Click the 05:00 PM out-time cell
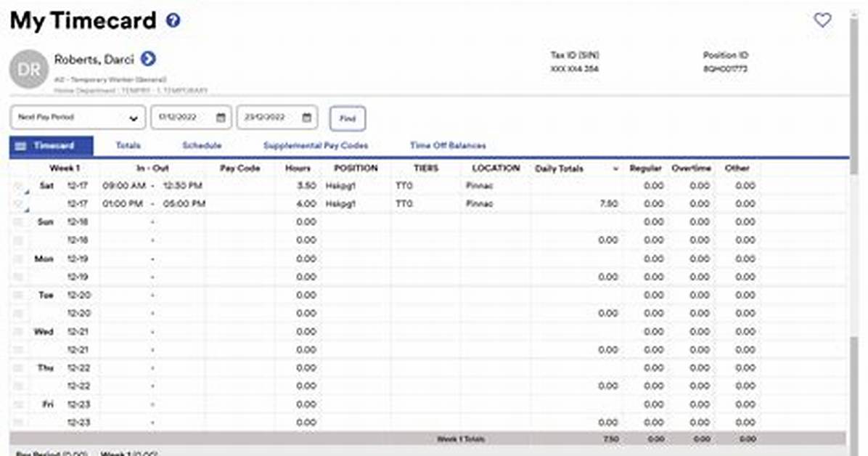The height and width of the screenshot is (456, 868). pos(184,204)
